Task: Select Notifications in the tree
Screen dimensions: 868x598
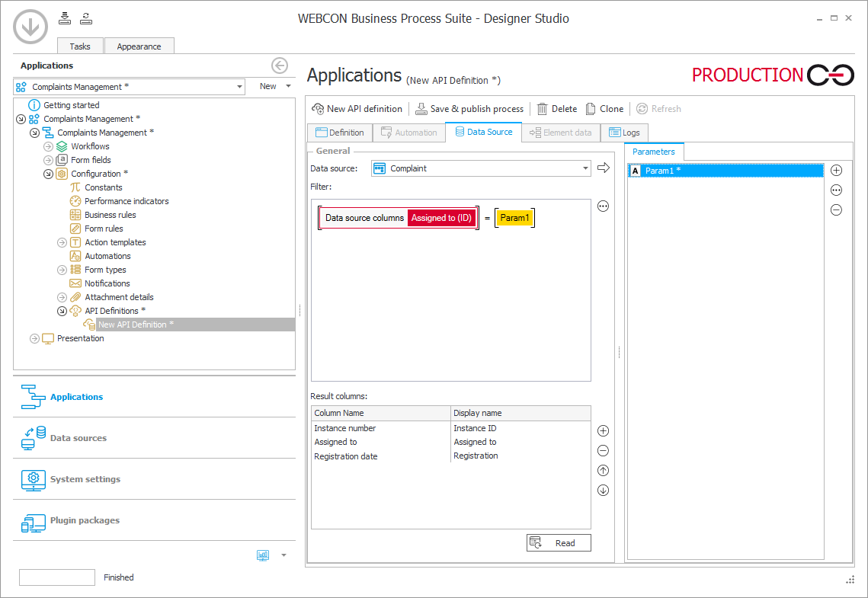Action: [100, 283]
